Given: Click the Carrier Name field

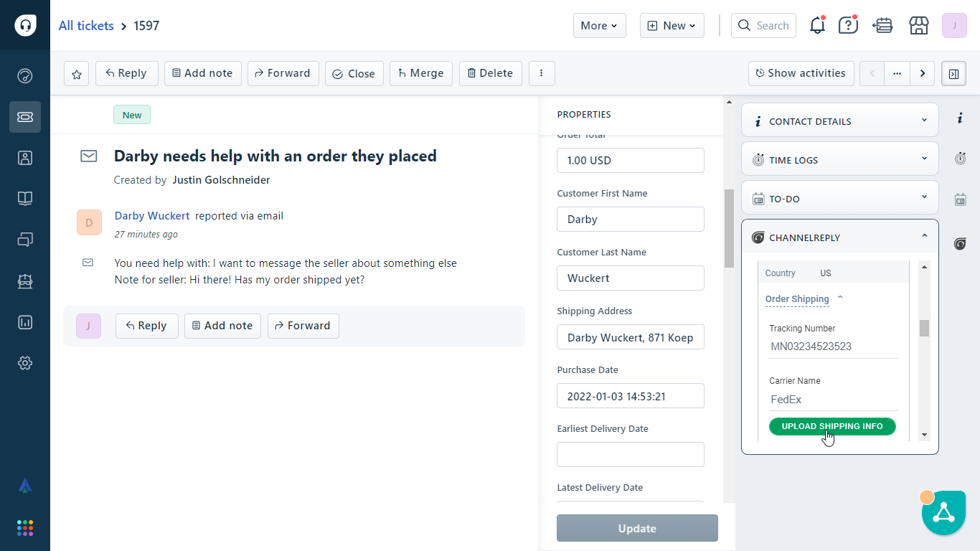Looking at the screenshot, I should [834, 400].
